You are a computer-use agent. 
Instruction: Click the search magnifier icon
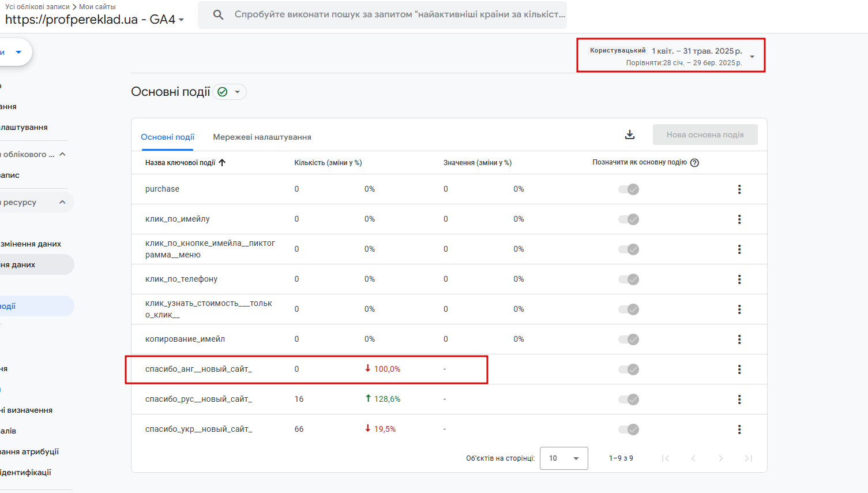pyautogui.click(x=218, y=14)
